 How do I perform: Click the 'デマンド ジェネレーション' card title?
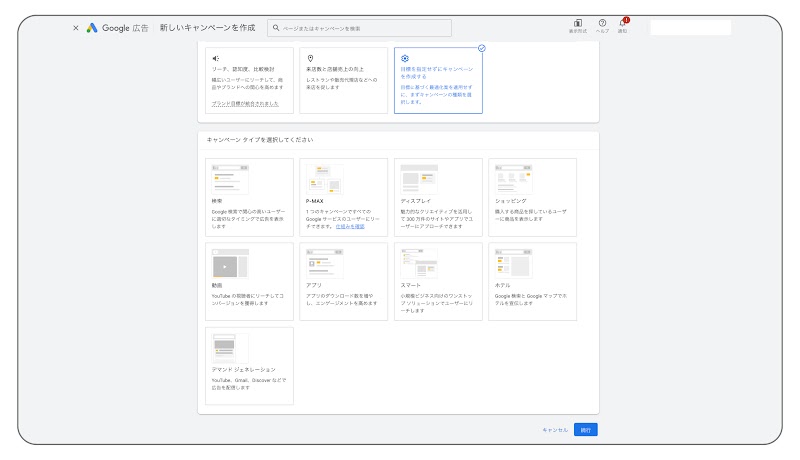coord(243,369)
